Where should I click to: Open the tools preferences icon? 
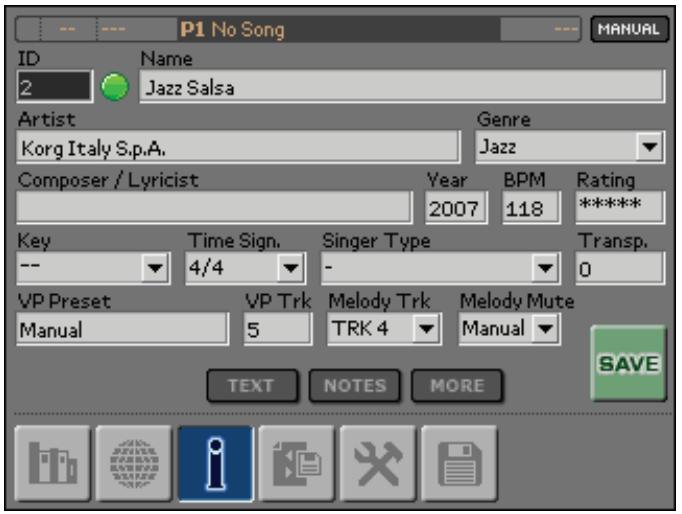click(x=378, y=463)
